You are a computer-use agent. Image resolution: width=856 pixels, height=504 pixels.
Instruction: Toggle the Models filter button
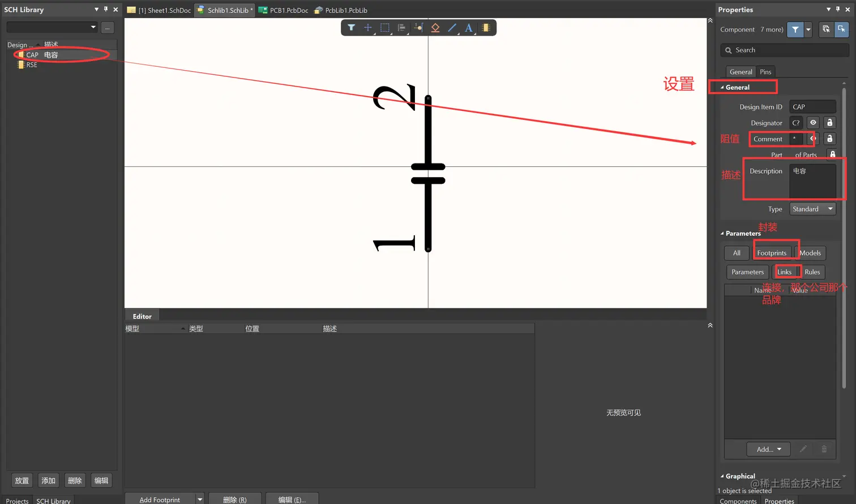[810, 253]
